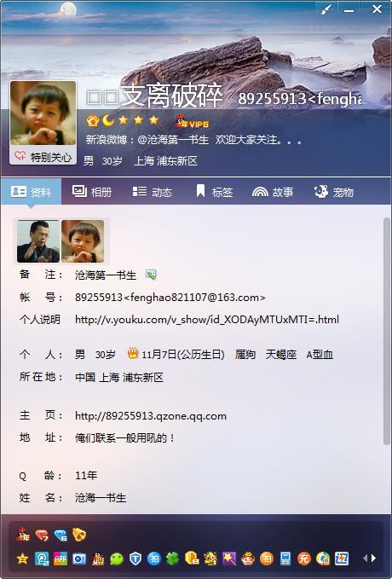Open the 动态 activity tab
This screenshot has width=392, height=579.
153,192
